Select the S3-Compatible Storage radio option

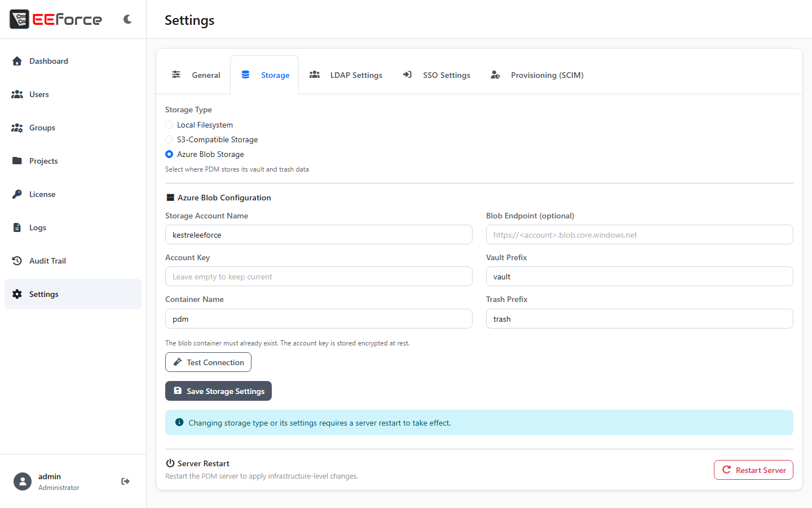[169, 139]
